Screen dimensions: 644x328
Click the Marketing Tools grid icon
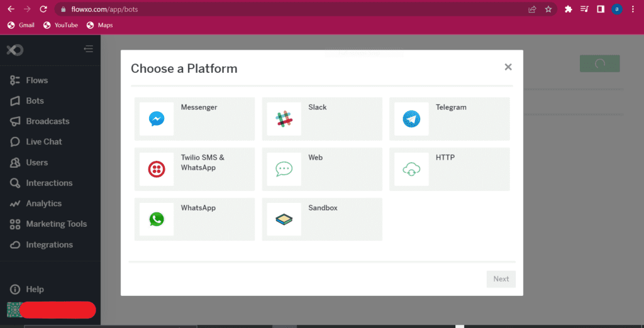pyautogui.click(x=15, y=224)
